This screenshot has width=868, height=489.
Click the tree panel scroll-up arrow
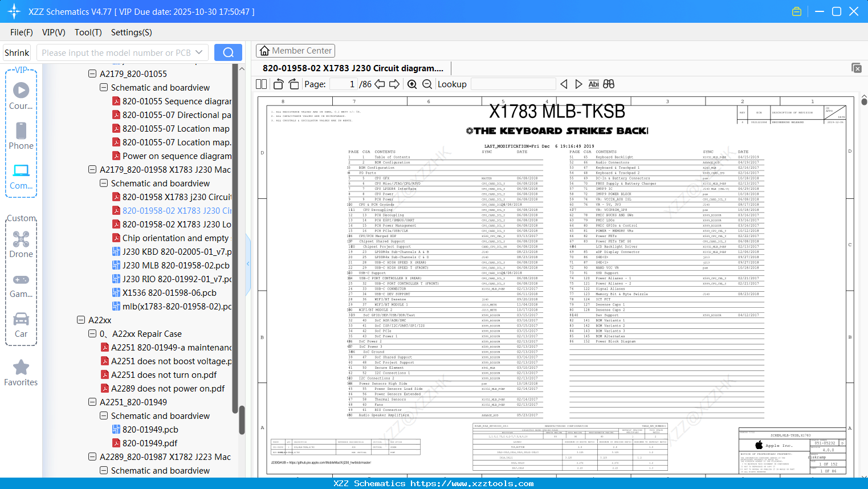coord(242,68)
